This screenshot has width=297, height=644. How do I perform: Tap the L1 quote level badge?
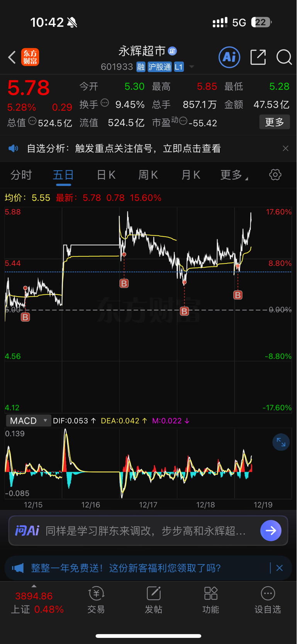click(x=178, y=67)
